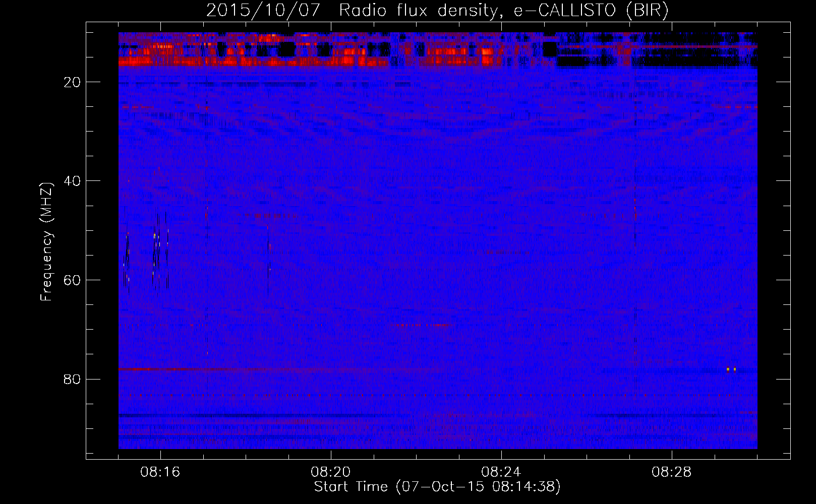816x504 pixels.
Task: Click the 08:16 time tick label
Action: (160, 472)
